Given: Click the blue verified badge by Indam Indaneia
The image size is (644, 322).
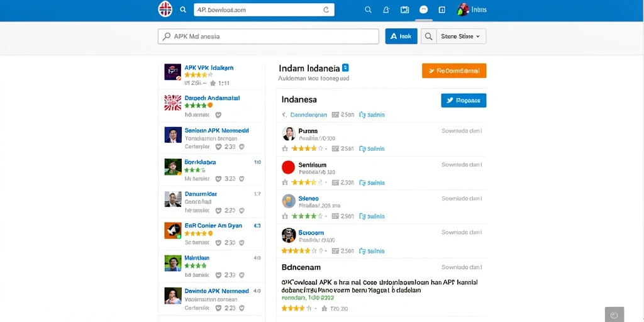Looking at the screenshot, I should [x=345, y=68].
